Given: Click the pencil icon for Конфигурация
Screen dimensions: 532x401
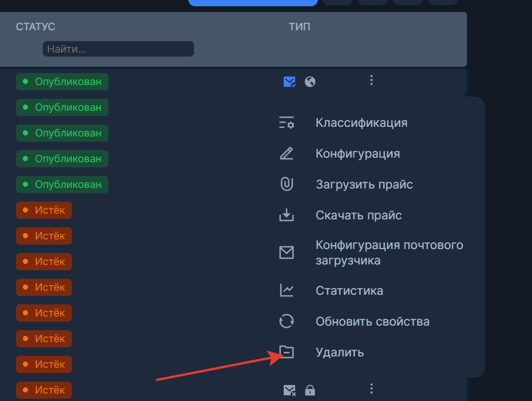Looking at the screenshot, I should coord(287,154).
